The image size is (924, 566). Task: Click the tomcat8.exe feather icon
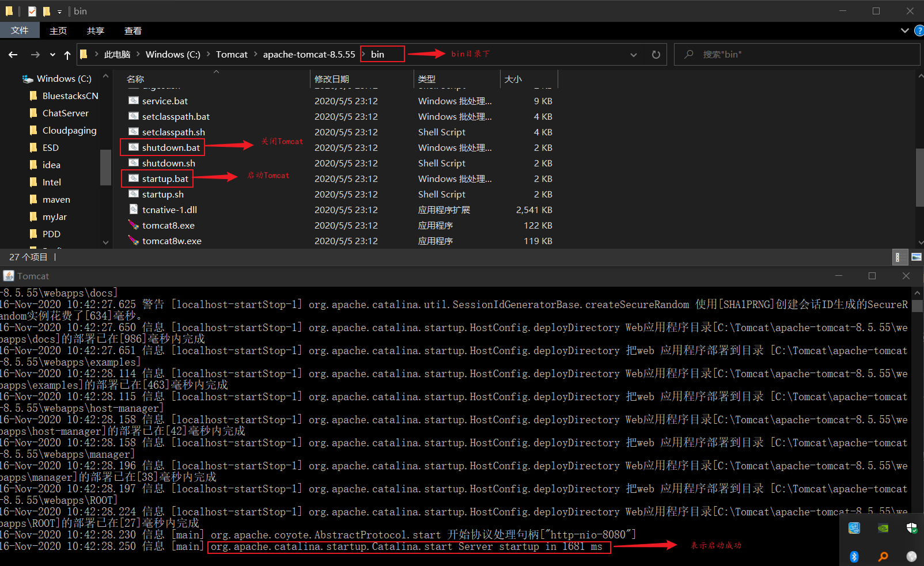pyautogui.click(x=134, y=225)
